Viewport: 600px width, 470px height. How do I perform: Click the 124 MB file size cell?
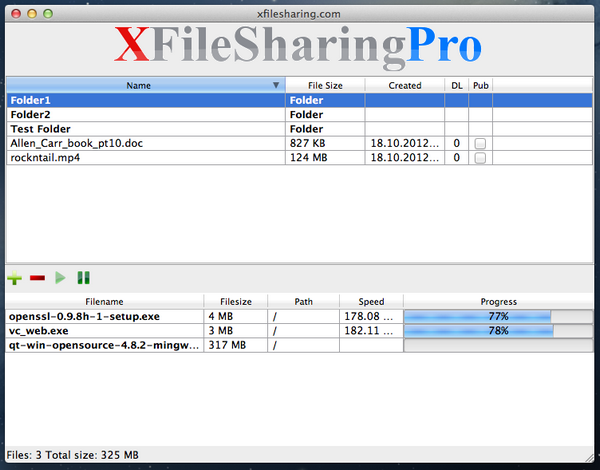(325, 158)
